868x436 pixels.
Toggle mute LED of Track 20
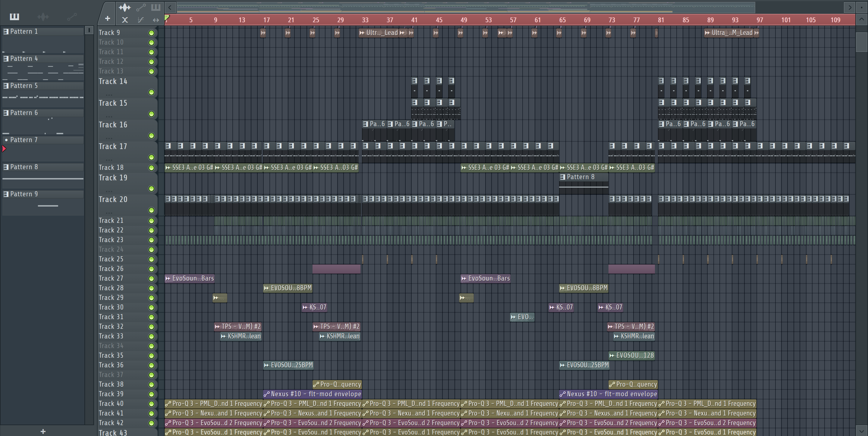[x=151, y=210]
